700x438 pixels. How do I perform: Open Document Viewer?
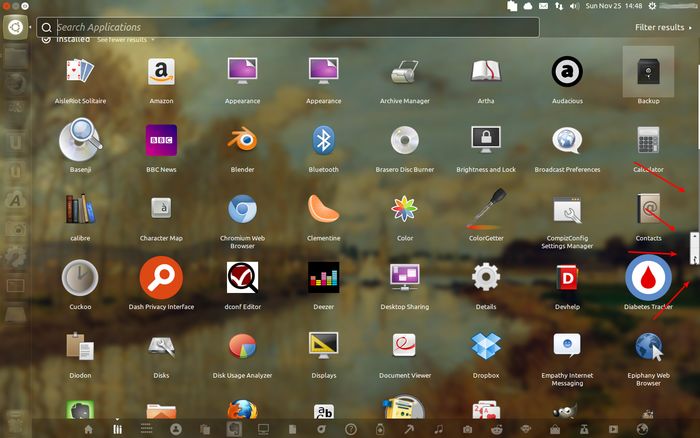(404, 346)
